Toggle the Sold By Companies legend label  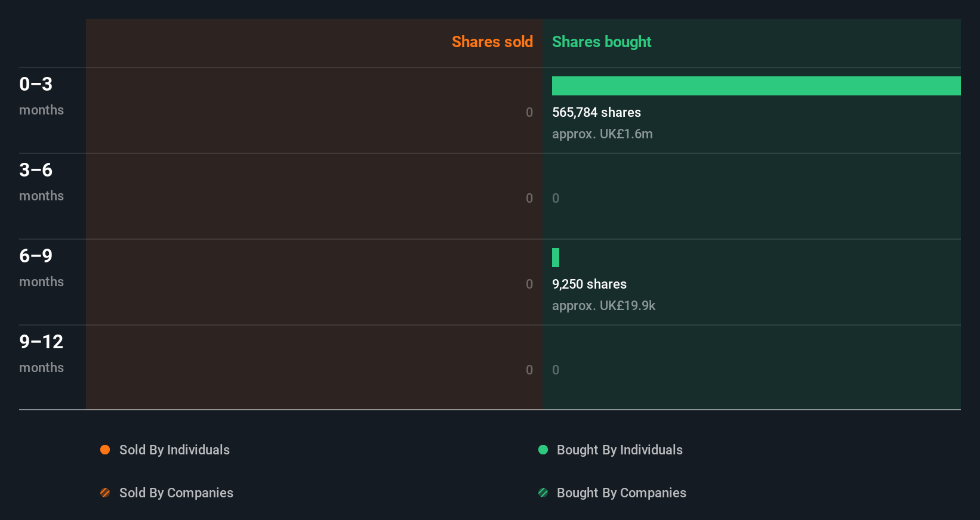[176, 493]
